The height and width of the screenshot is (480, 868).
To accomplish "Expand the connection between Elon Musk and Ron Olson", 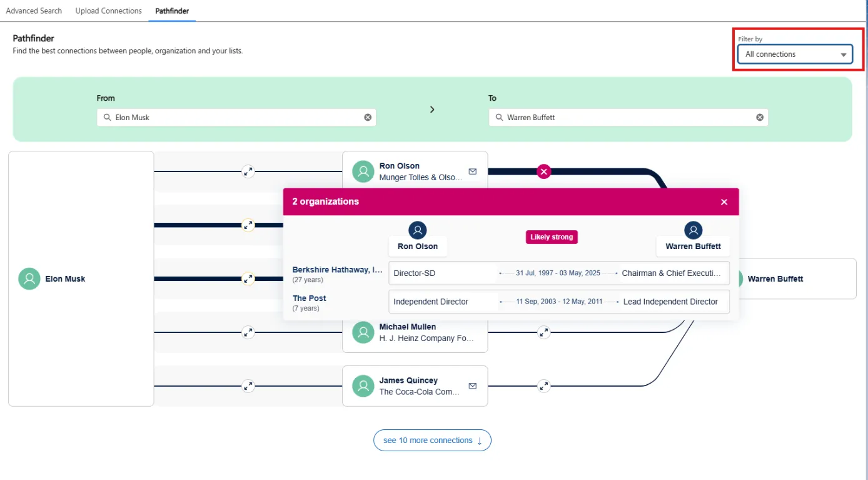I will coord(248,171).
